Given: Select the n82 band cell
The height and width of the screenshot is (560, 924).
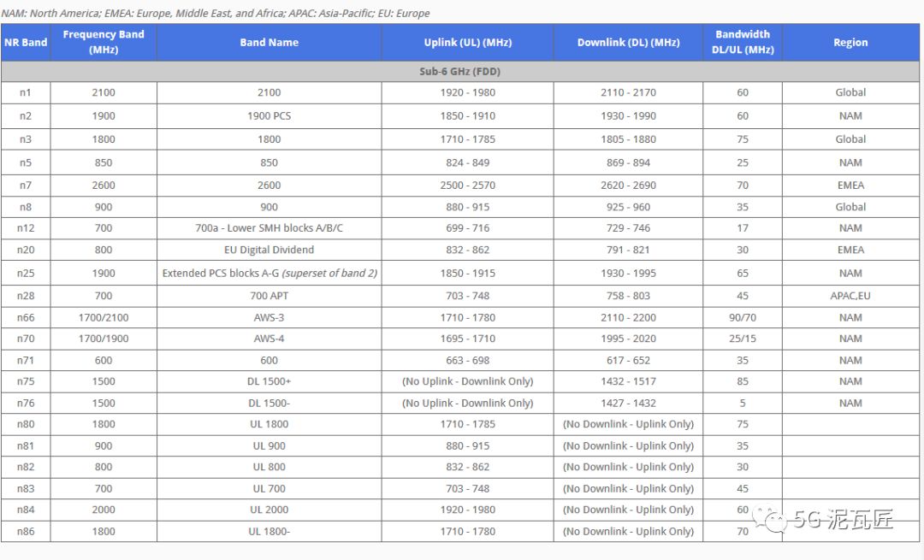Looking at the screenshot, I should coord(26,467).
